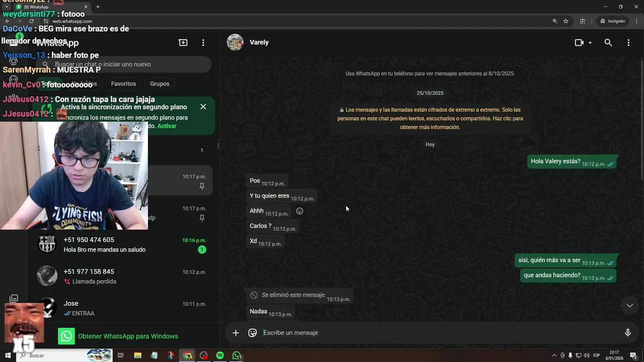Click the que andas haciendo? message

click(569, 276)
